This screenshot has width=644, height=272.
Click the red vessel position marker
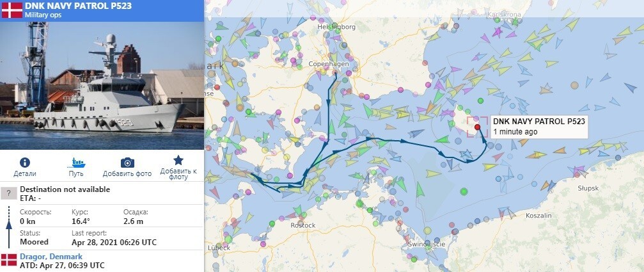tap(477, 127)
